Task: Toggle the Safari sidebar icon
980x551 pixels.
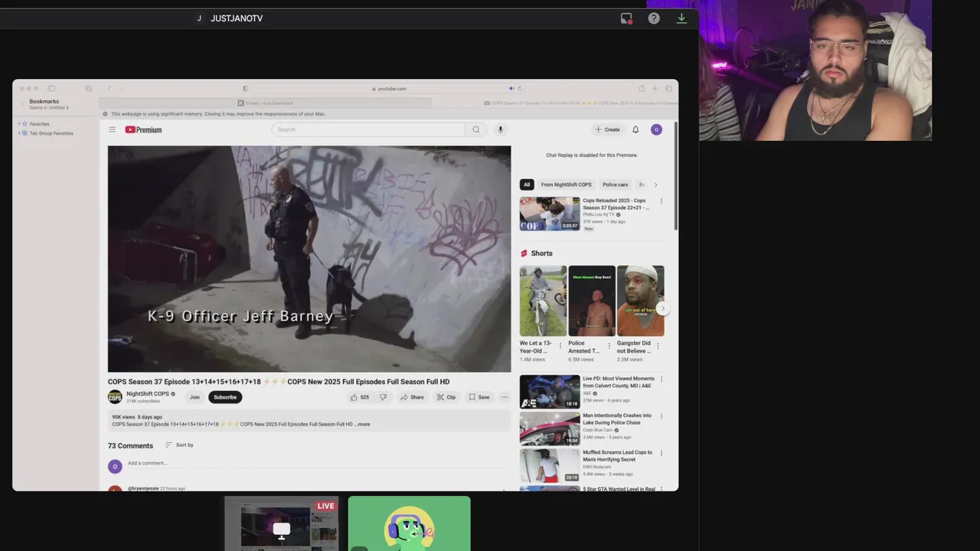Action: [x=51, y=88]
